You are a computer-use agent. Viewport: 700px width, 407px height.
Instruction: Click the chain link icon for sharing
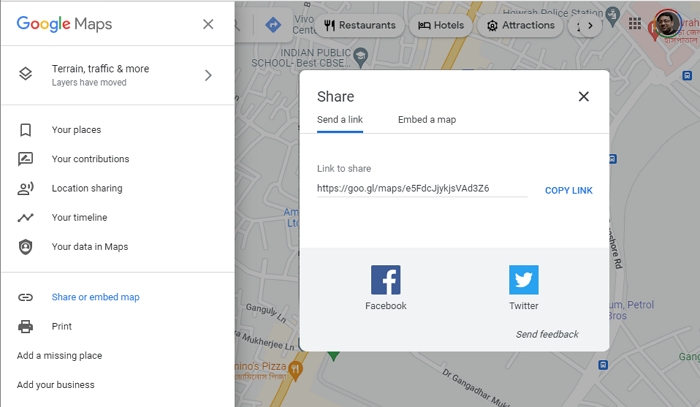[x=25, y=297]
